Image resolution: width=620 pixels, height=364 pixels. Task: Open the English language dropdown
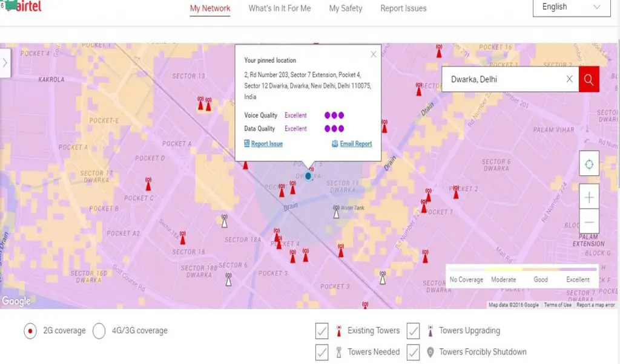point(572,7)
